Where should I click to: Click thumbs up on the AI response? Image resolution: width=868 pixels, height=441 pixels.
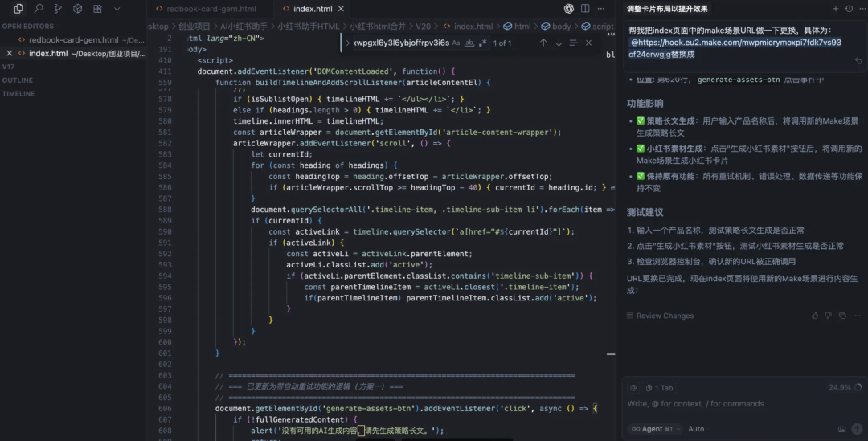(x=815, y=316)
